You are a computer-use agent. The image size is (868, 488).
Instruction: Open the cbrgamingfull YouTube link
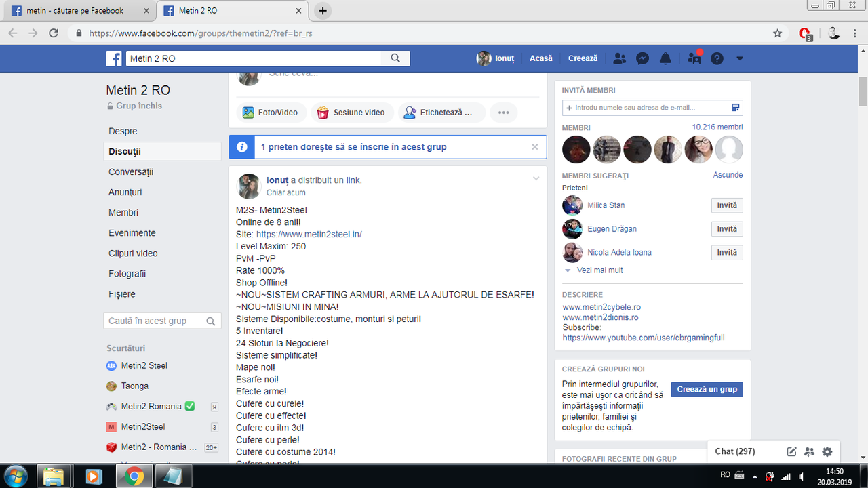point(644,338)
